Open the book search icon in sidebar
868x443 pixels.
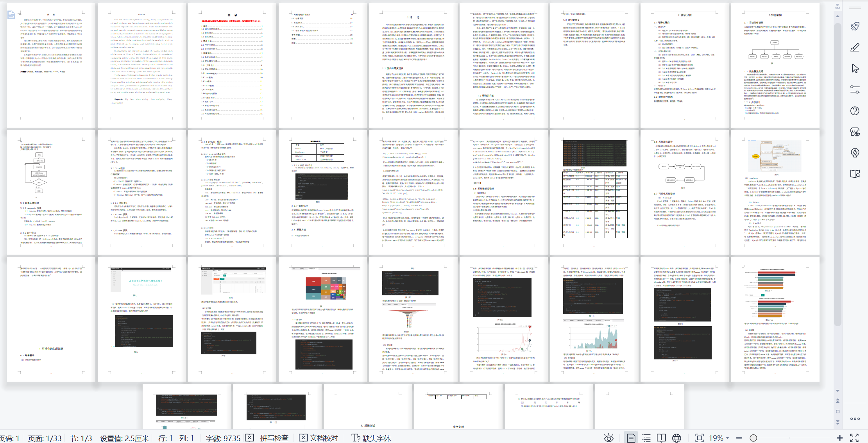click(x=855, y=174)
